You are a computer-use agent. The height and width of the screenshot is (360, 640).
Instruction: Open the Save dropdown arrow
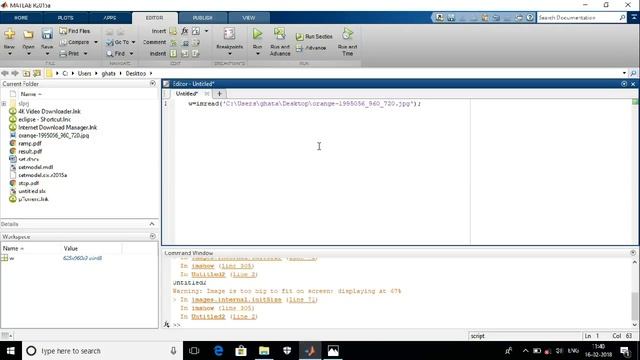pyautogui.click(x=47, y=53)
